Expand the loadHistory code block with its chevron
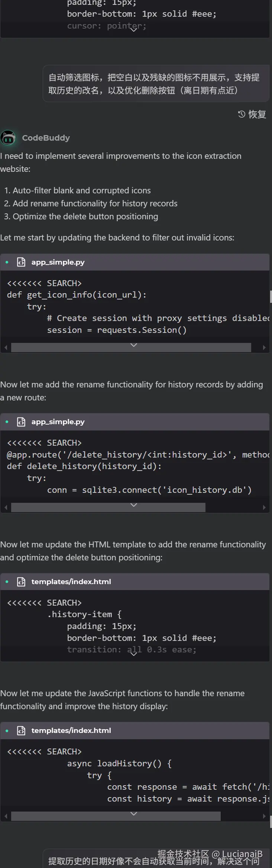Viewport: 272px width, 868px height. pos(134,813)
